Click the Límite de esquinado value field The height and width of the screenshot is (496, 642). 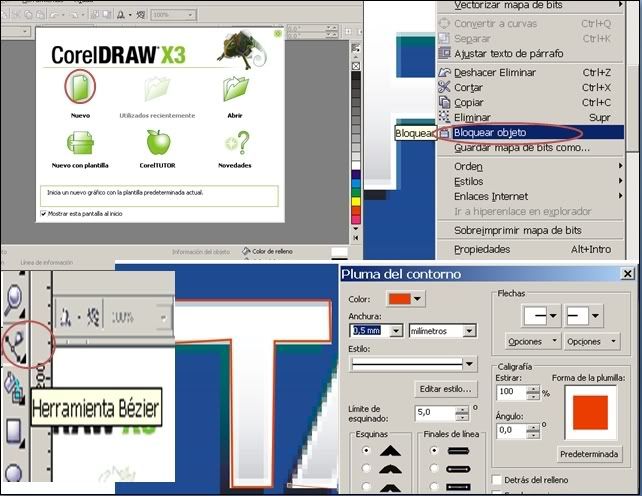point(434,413)
